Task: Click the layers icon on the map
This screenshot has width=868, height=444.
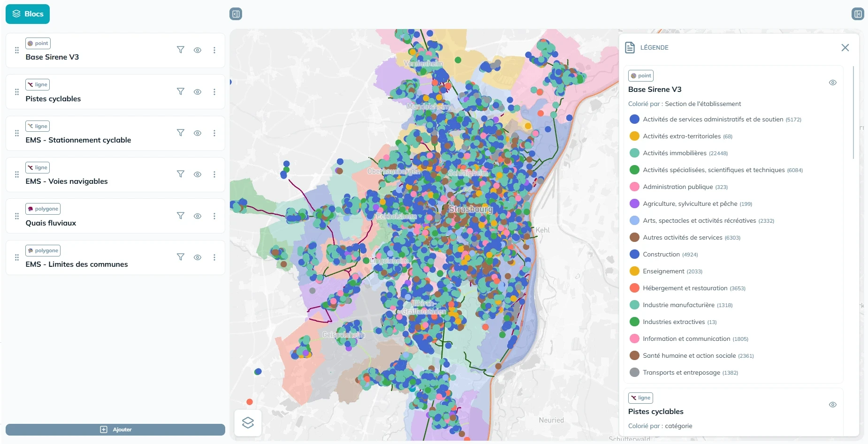Action: [x=248, y=422]
